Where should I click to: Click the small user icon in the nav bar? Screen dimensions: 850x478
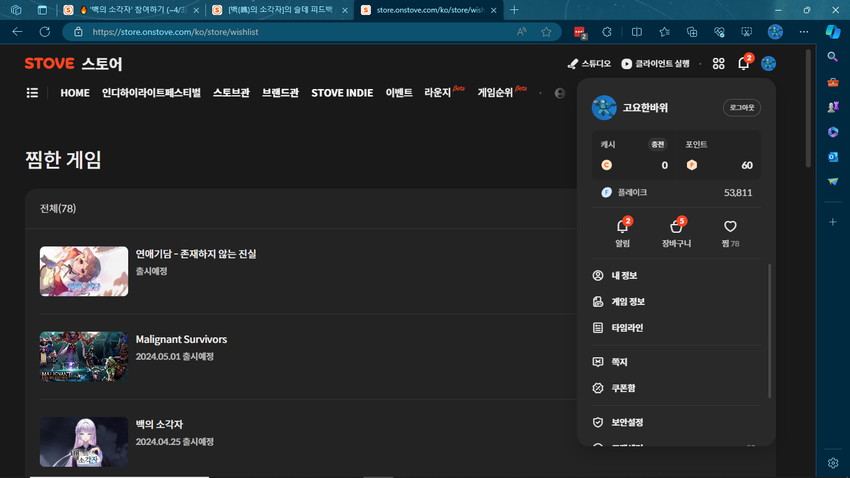pos(559,93)
